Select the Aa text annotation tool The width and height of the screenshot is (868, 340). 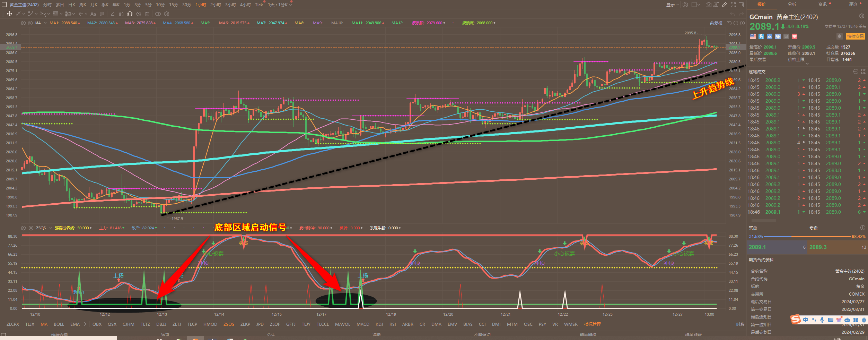(x=93, y=14)
